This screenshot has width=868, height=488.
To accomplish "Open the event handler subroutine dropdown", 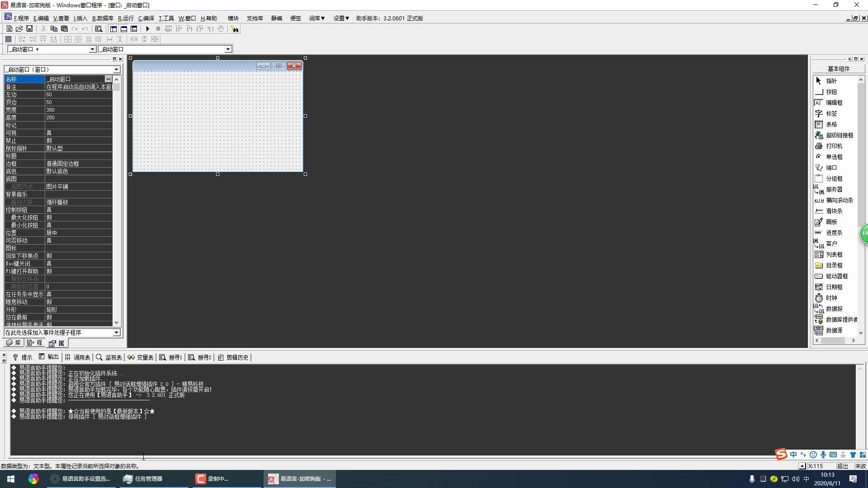I will [x=116, y=333].
